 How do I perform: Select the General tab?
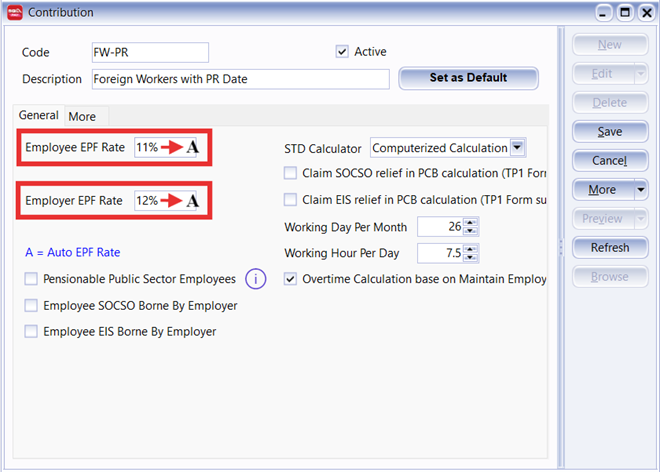[x=38, y=116]
